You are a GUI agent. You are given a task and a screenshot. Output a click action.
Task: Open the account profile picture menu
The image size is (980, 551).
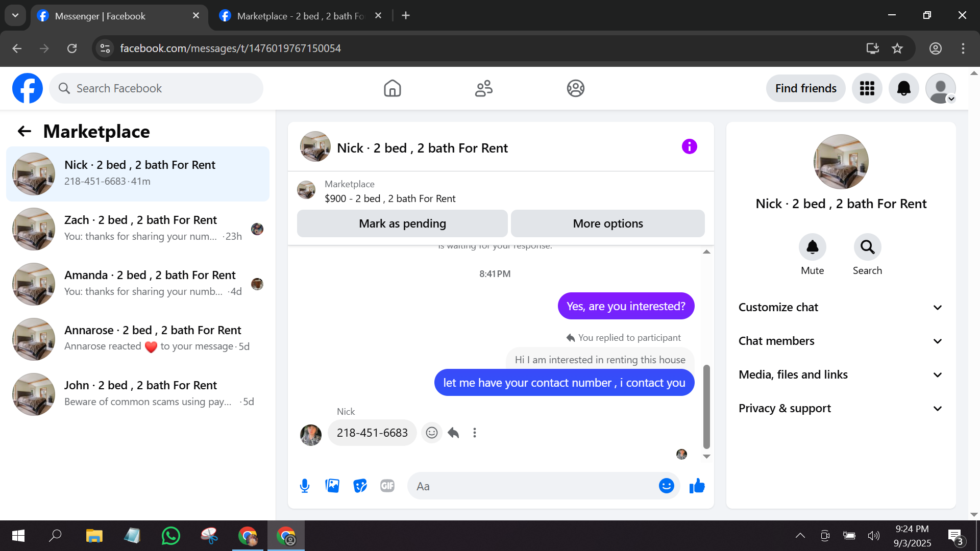pyautogui.click(x=941, y=88)
